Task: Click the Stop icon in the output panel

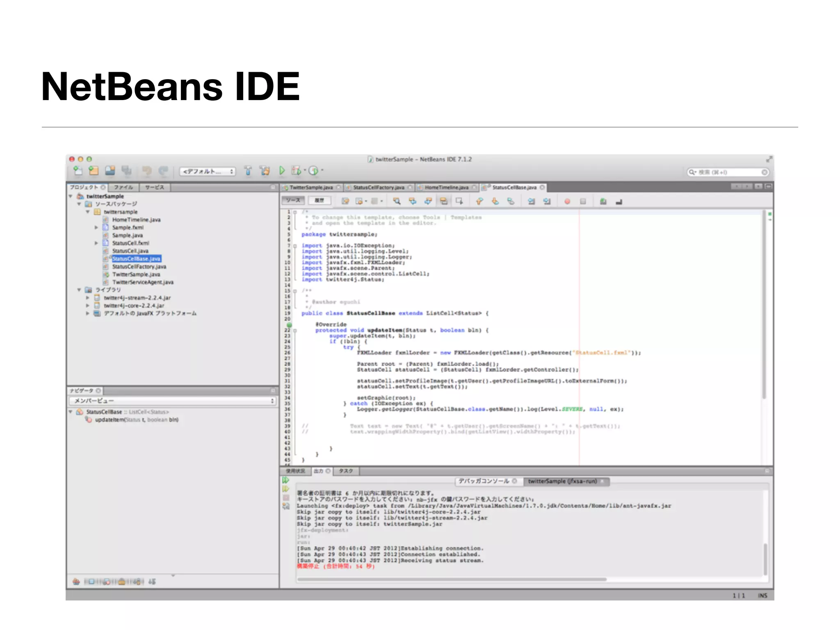Action: [286, 498]
